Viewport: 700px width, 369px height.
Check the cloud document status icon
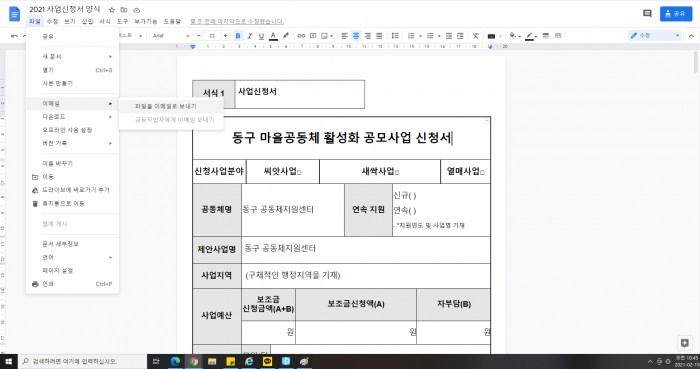pos(137,10)
